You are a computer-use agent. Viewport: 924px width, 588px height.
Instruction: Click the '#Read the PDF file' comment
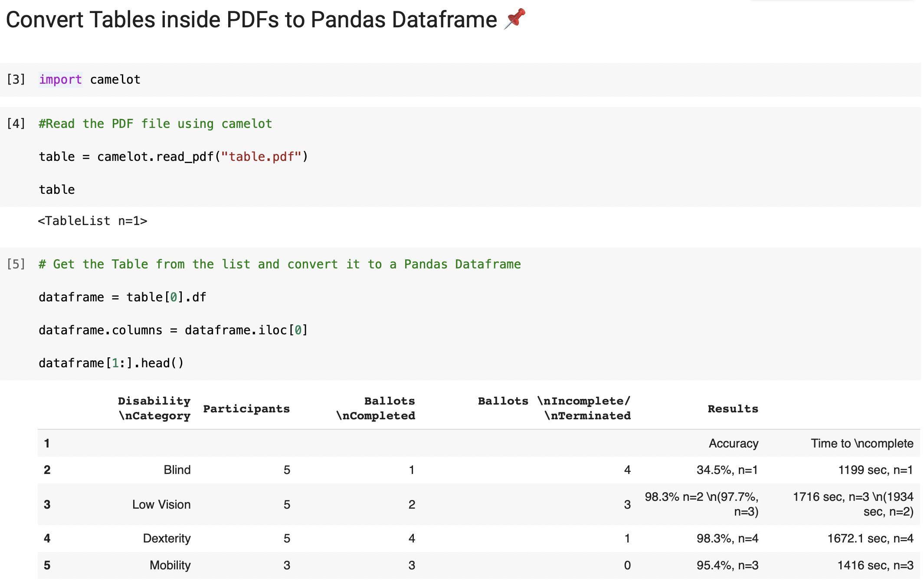[155, 124]
